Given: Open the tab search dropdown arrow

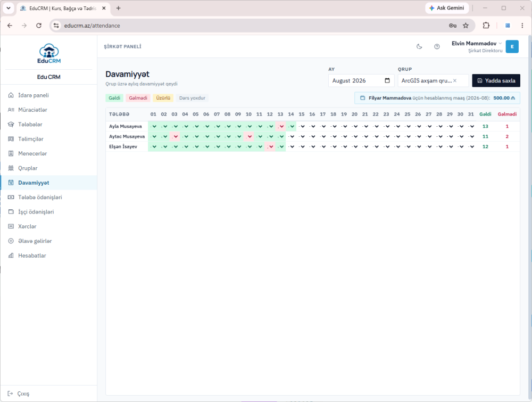Looking at the screenshot, I should coord(9,8).
